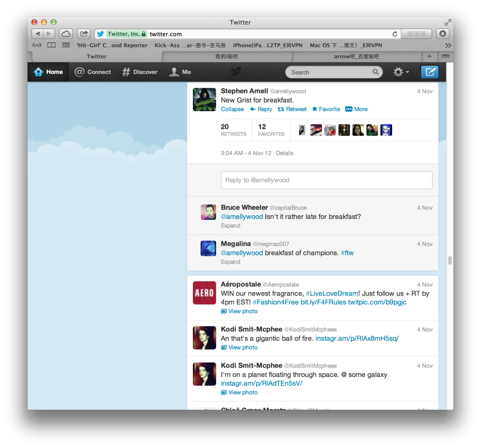The width and height of the screenshot is (481, 448).
Task: Open the @capitalBruce profile name
Action: (288, 208)
